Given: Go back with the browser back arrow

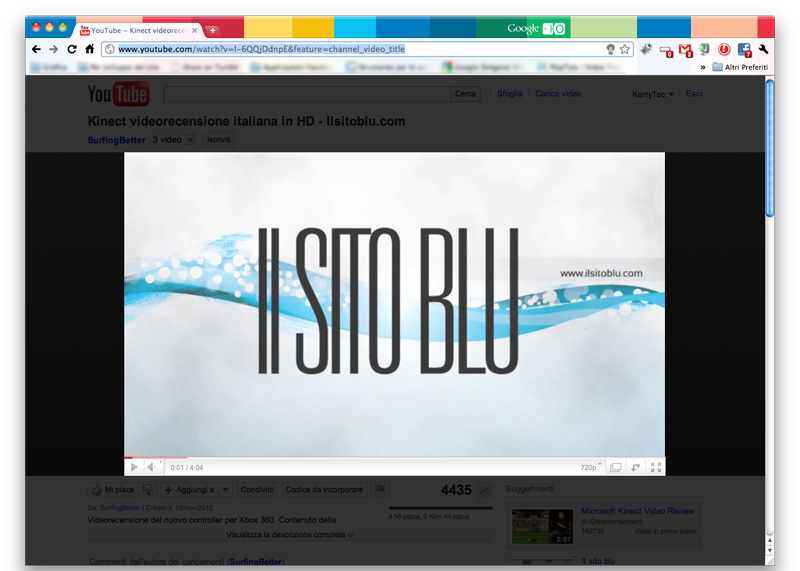Looking at the screenshot, I should 36,49.
